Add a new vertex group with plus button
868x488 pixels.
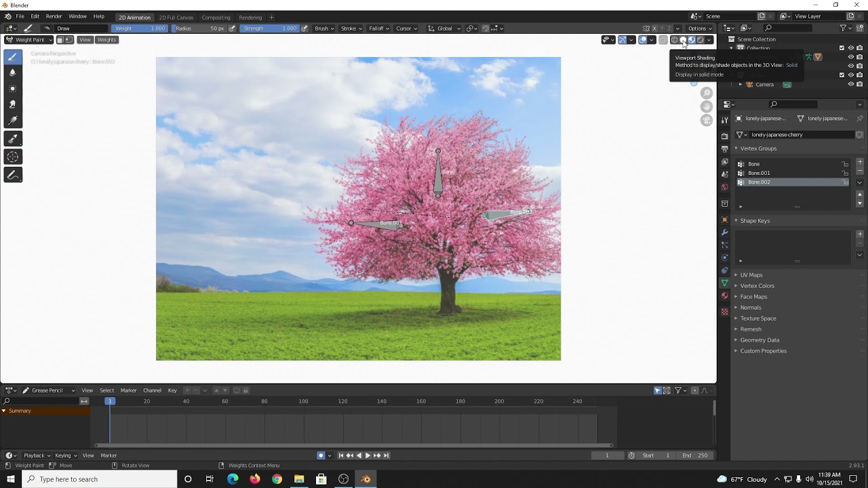860,162
